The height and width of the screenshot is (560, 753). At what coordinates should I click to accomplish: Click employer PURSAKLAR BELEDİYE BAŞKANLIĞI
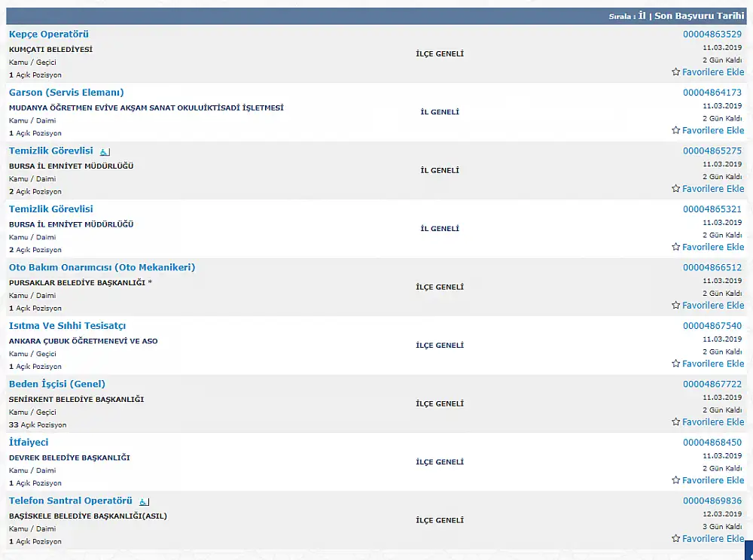(x=81, y=283)
